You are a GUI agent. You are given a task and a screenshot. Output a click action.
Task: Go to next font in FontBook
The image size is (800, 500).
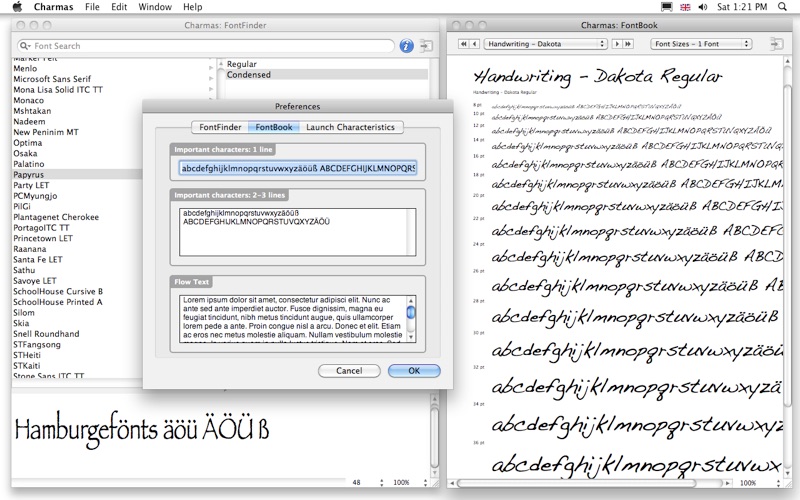point(617,44)
